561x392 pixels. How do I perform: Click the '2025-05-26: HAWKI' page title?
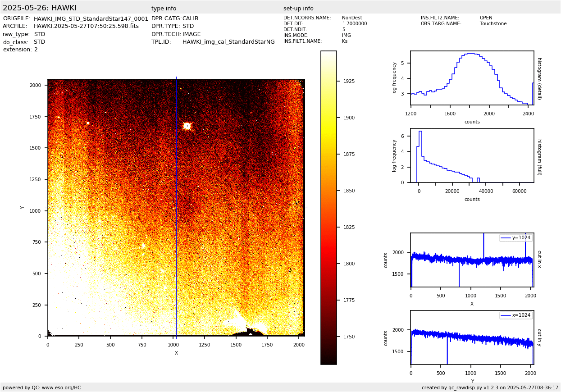tap(40, 8)
